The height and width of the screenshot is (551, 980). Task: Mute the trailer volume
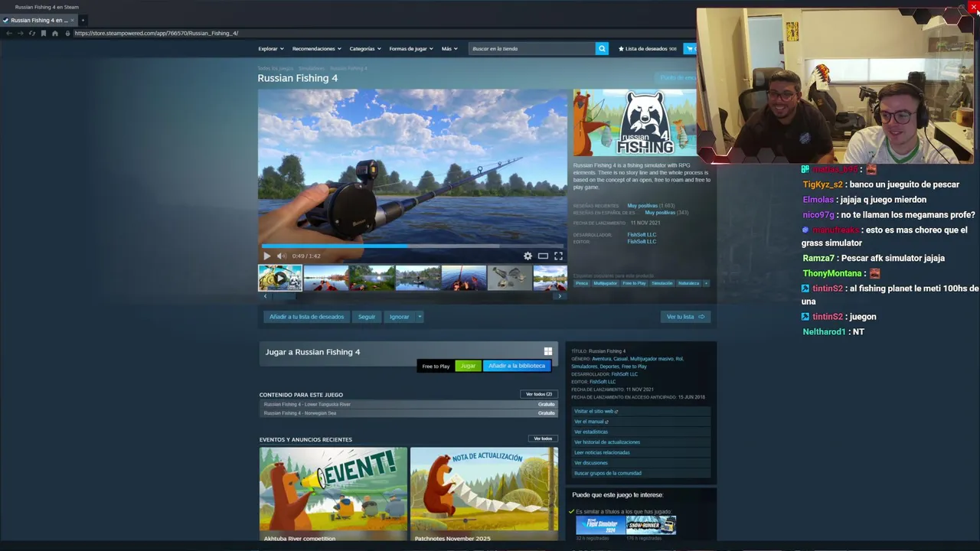(x=281, y=256)
